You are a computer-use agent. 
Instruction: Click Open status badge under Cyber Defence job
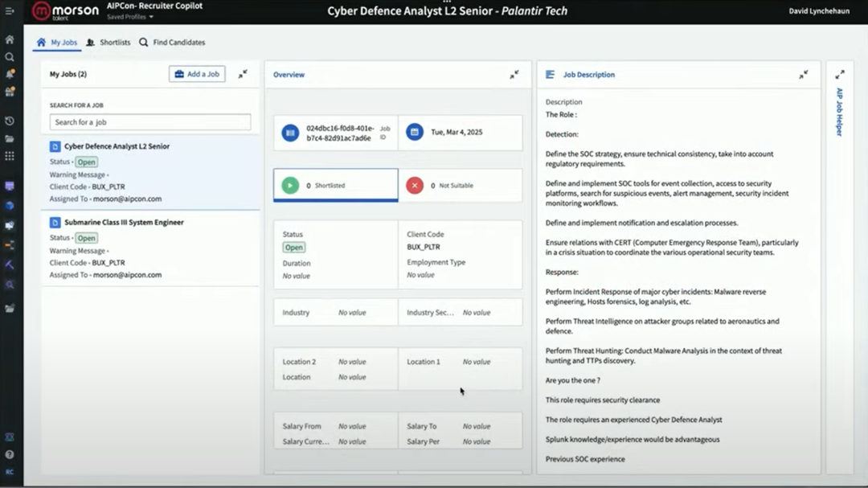point(86,162)
